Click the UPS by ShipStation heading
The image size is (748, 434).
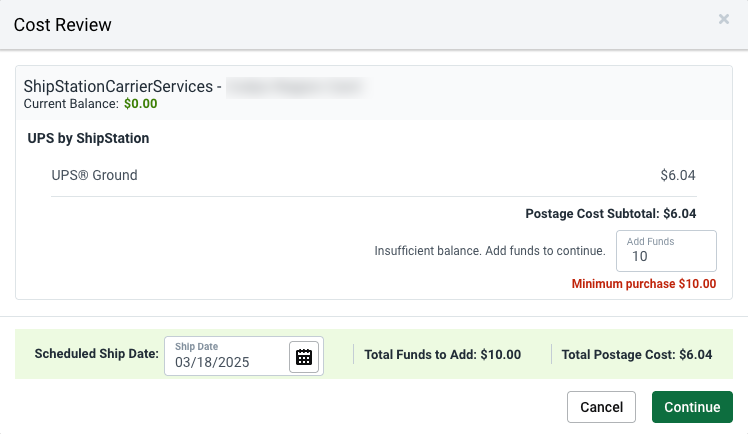coord(88,138)
